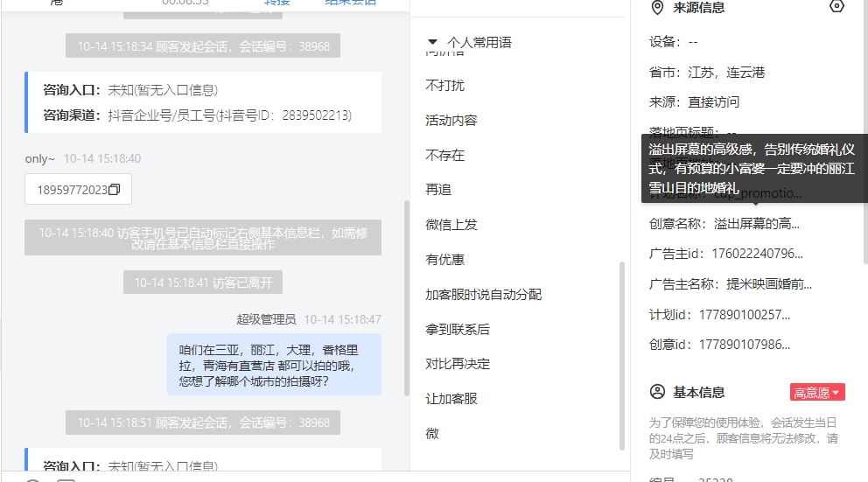Copy the phone number 18959772023 icon
Viewport: 868px width, 482px height.
tap(115, 189)
